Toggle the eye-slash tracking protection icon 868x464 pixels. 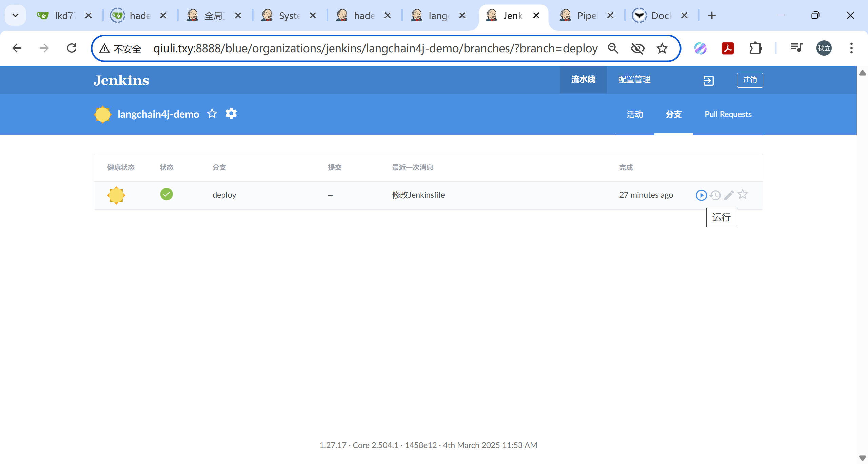[x=637, y=49]
